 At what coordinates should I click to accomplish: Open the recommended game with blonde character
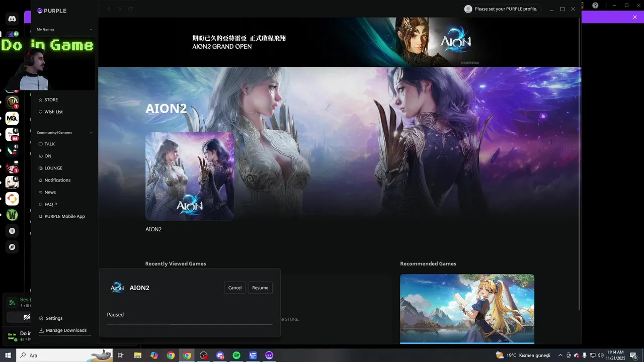pos(467,309)
